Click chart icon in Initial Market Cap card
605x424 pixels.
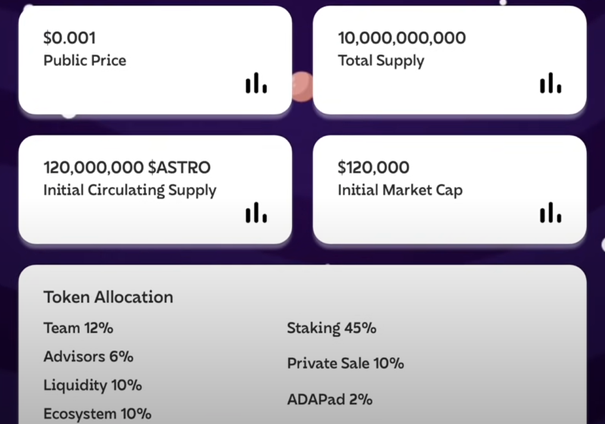[x=551, y=213]
